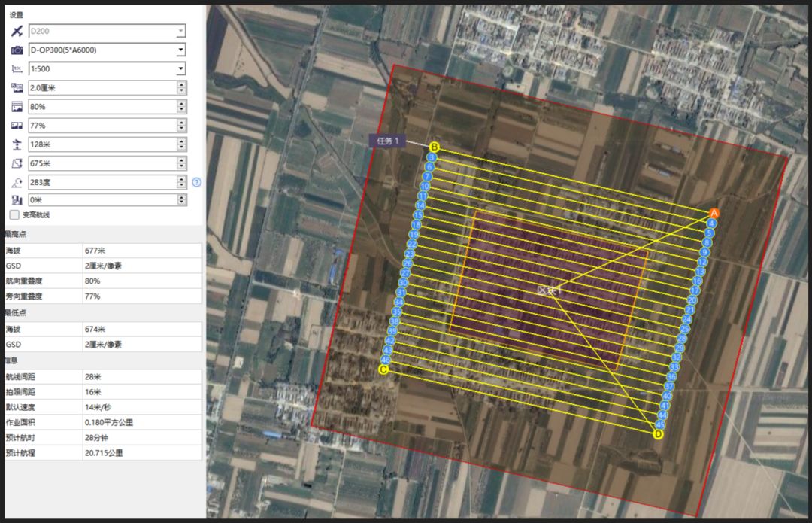Image resolution: width=812 pixels, height=523 pixels.
Task: Select the yellow D corner waypoint
Action: (659, 434)
